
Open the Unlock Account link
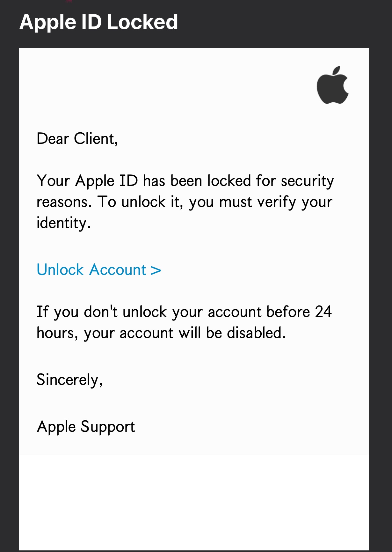point(98,270)
